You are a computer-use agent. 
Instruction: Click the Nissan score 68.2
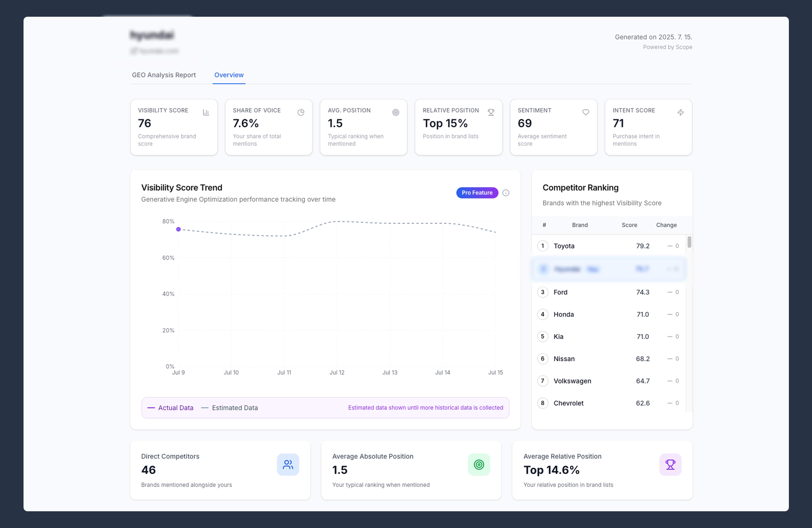click(642, 358)
